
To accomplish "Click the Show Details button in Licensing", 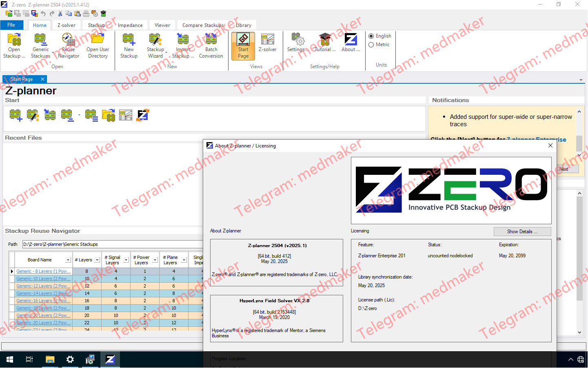I will click(x=522, y=232).
